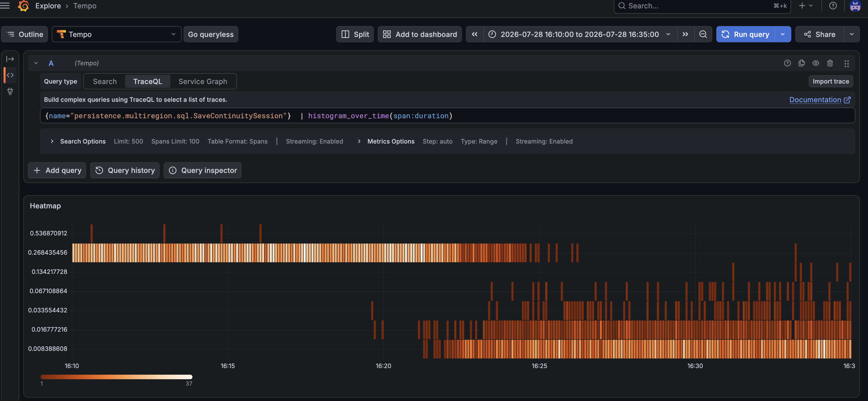
Task: Open Query history
Action: coord(125,171)
